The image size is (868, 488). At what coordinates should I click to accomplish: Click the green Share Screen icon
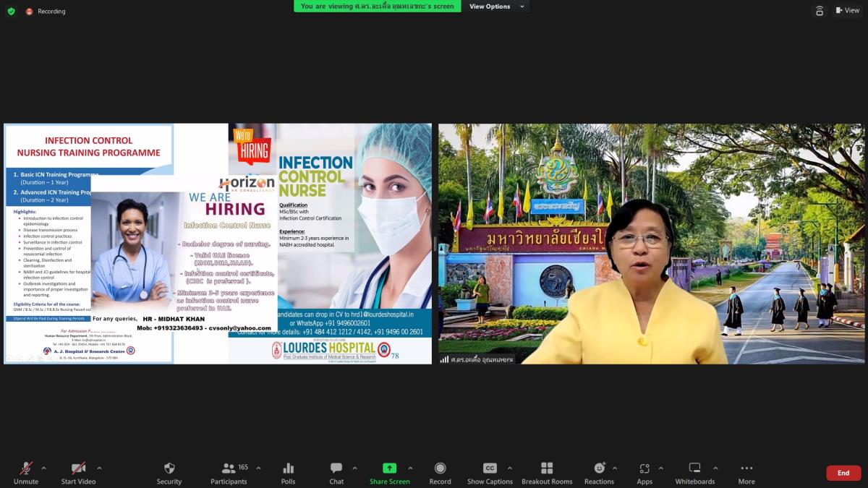[389, 468]
